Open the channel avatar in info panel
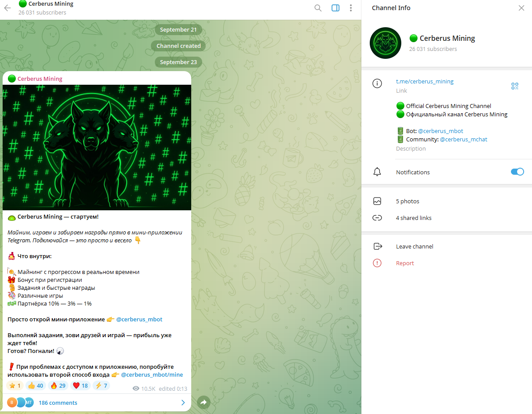The width and height of the screenshot is (532, 414). (386, 43)
